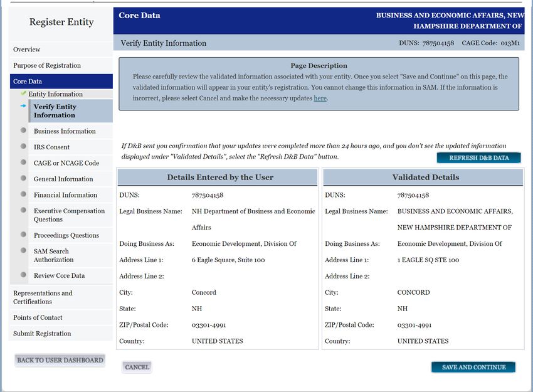The width and height of the screenshot is (533, 392).
Task: Go to Entity Information step
Action: [x=55, y=94]
